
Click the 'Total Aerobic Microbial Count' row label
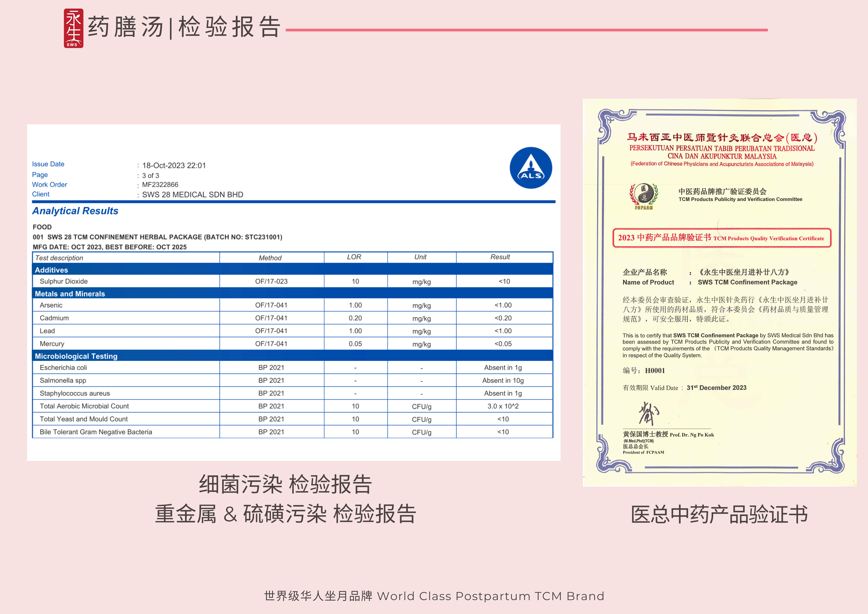tap(84, 406)
